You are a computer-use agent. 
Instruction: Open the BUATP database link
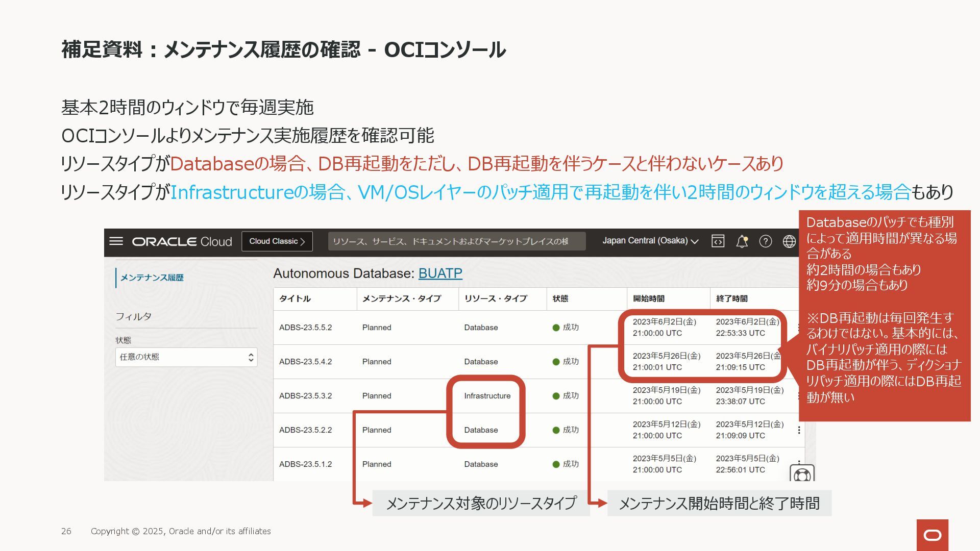[x=440, y=273]
